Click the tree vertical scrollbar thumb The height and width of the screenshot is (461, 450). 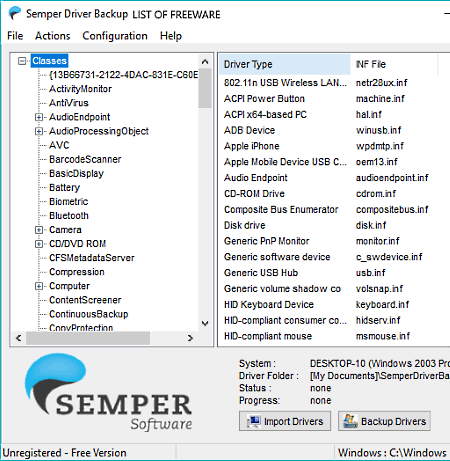(x=205, y=88)
